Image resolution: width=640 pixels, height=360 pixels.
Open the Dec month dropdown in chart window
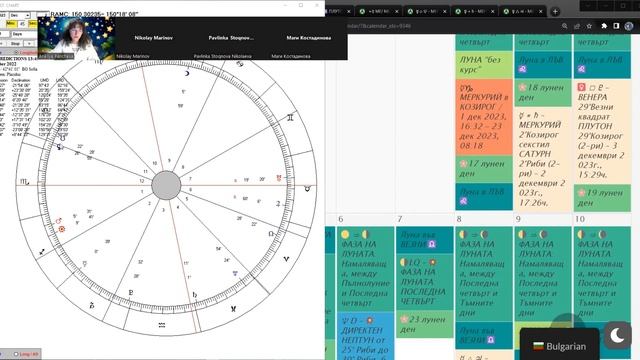(x=20, y=15)
